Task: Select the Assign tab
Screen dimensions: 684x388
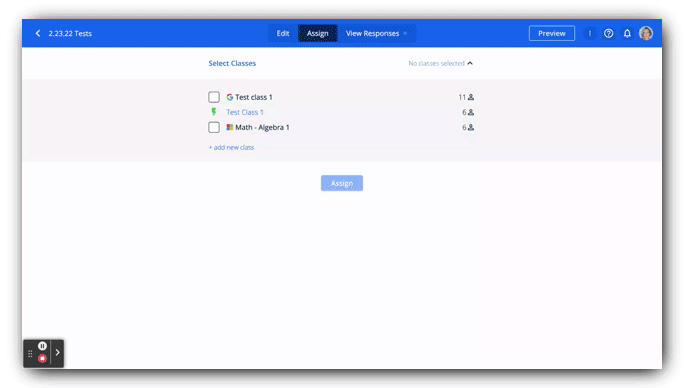Action: tap(318, 33)
